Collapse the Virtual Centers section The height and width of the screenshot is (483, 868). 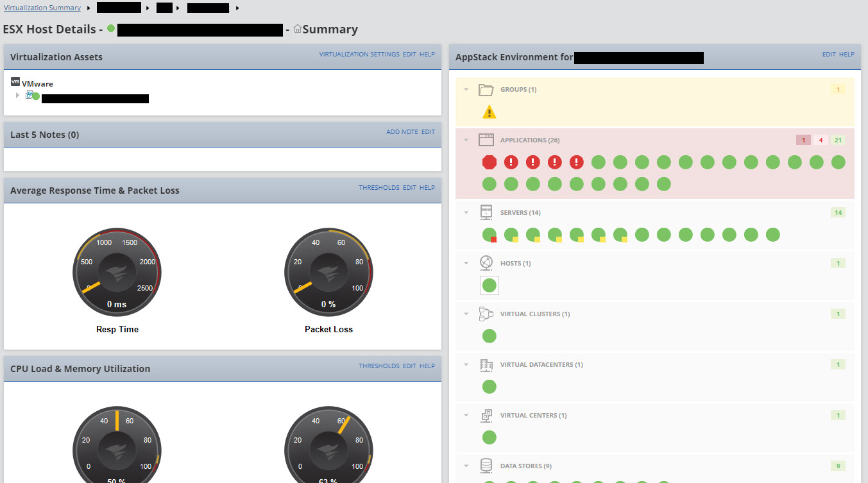coord(466,416)
